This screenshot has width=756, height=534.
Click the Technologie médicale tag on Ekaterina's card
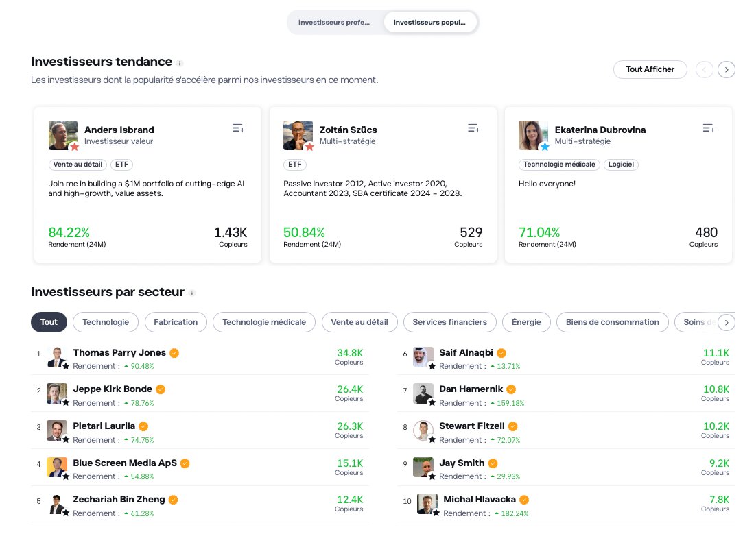pos(560,165)
